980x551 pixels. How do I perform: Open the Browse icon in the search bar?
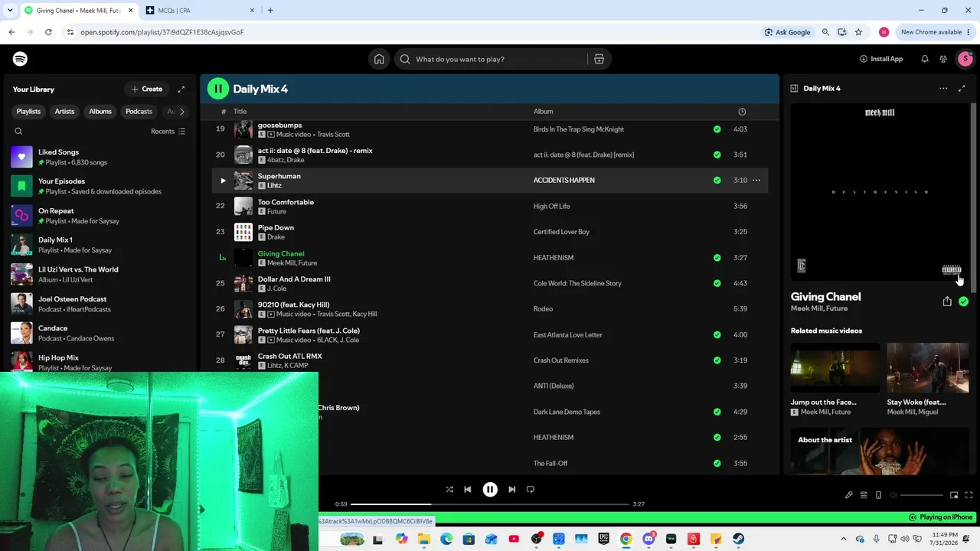(x=599, y=59)
